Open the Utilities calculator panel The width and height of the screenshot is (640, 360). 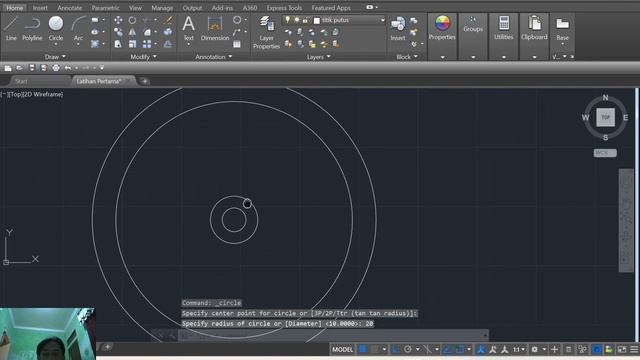pyautogui.click(x=504, y=27)
